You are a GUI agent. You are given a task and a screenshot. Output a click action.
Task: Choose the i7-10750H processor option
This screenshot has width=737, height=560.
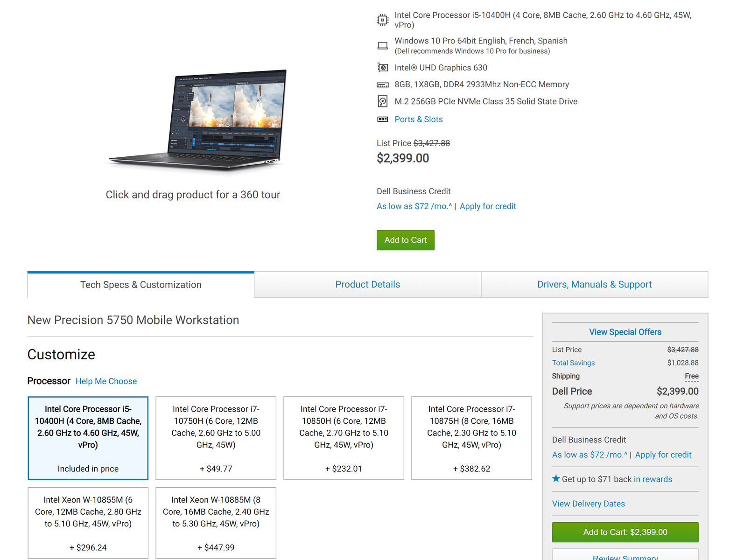tap(216, 438)
